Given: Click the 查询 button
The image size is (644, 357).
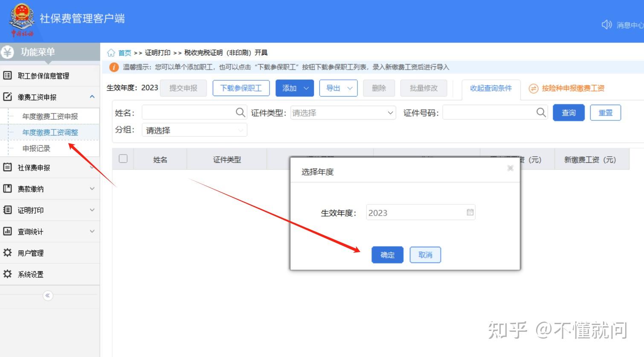Looking at the screenshot, I should (569, 113).
